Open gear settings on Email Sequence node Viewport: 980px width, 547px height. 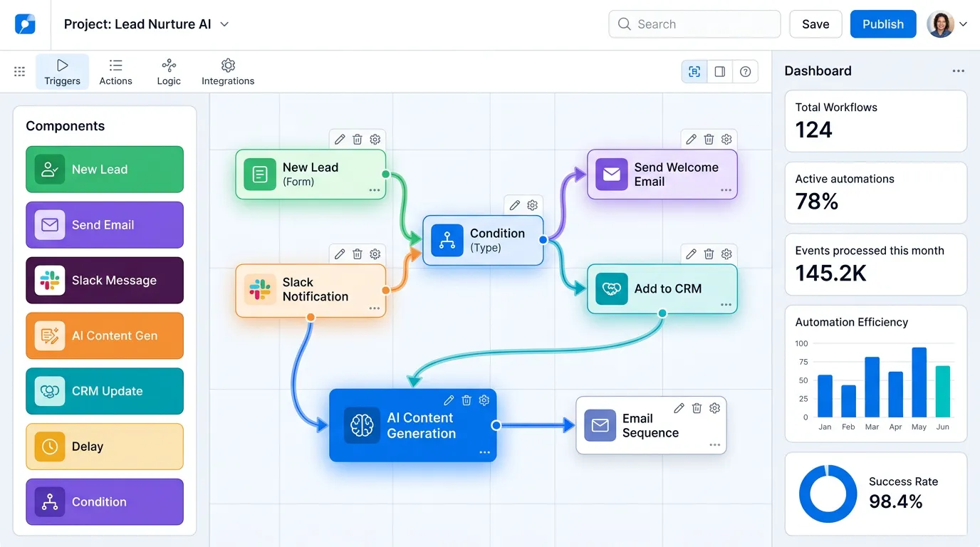click(714, 408)
